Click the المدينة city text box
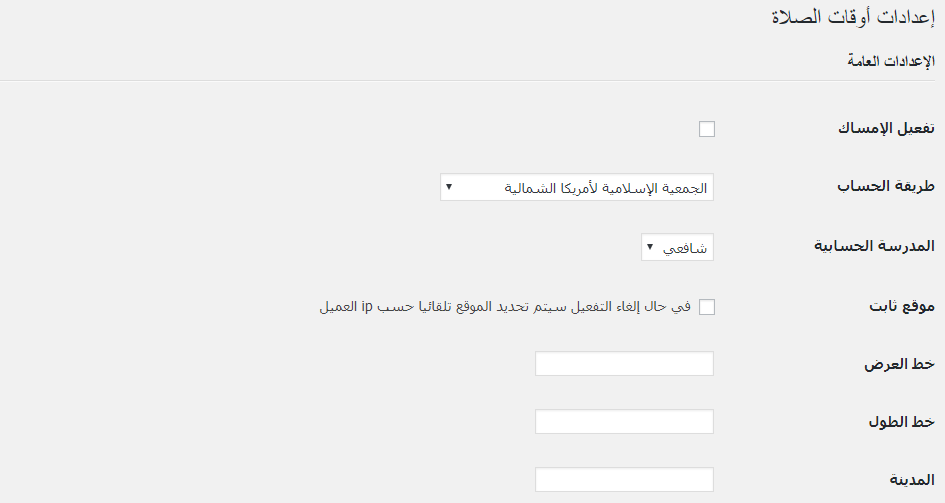This screenshot has width=945, height=503. tap(625, 480)
